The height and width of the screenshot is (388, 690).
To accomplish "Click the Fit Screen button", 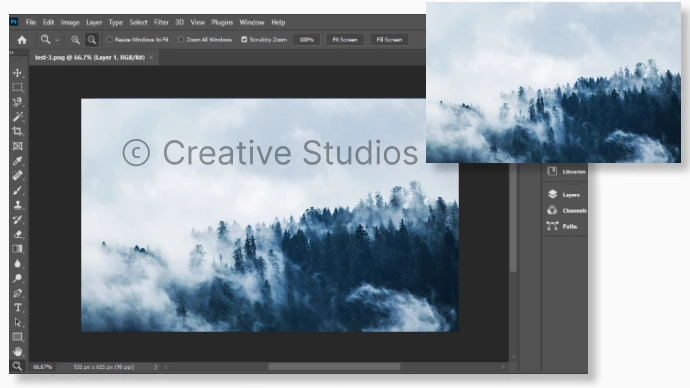I will [345, 40].
